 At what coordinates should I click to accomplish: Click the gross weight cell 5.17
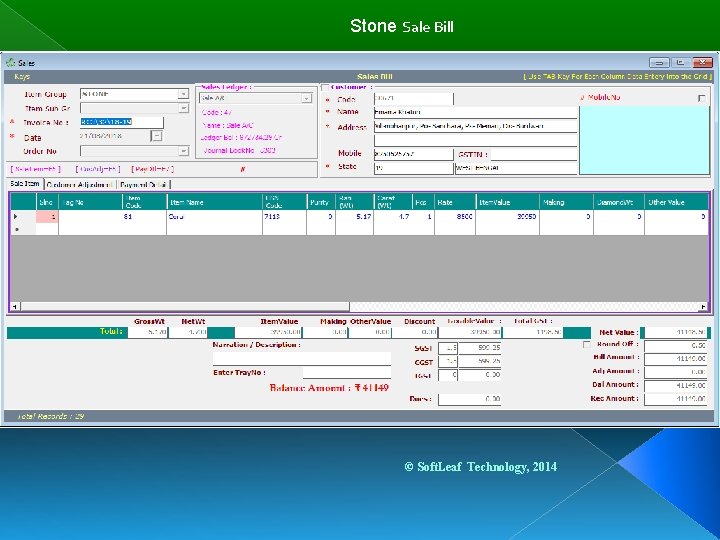(x=354, y=216)
